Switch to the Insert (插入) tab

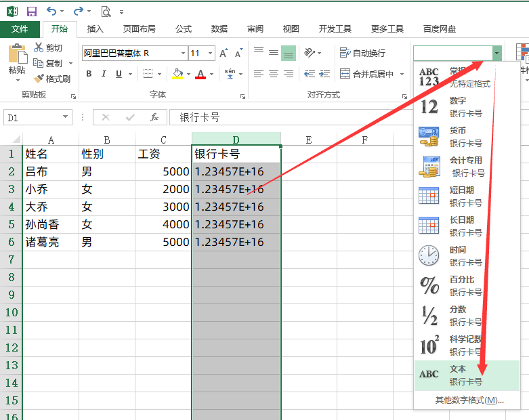point(95,29)
